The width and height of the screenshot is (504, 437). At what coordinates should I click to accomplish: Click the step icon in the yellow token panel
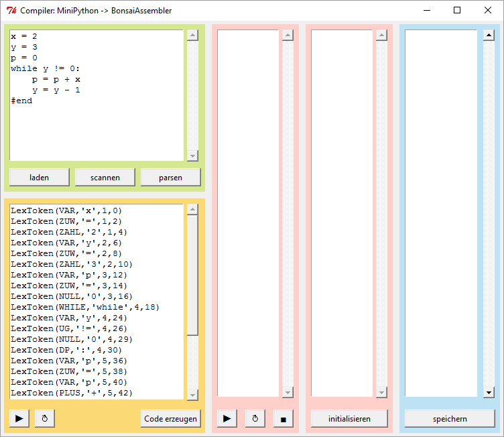coord(44,418)
